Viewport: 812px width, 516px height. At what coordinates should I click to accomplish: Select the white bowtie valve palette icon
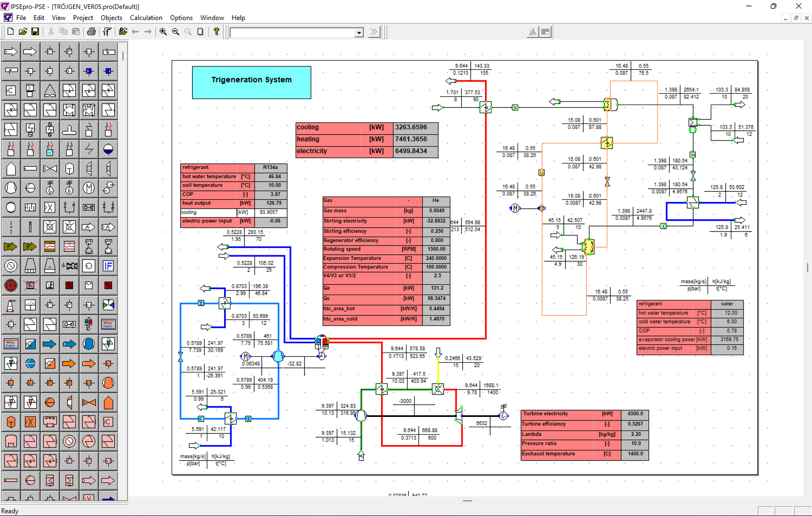(50, 168)
